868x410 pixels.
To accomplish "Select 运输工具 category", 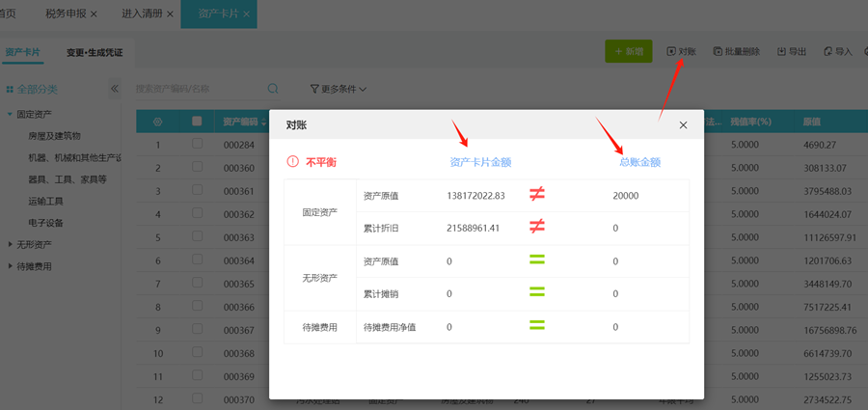I will [45, 201].
